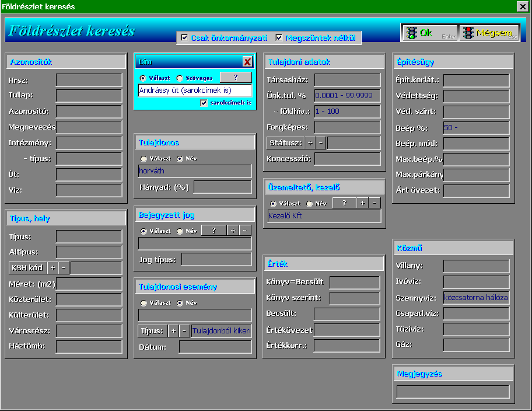Click the KSH kód button
Viewport: 532px width, 411px height.
click(27, 268)
